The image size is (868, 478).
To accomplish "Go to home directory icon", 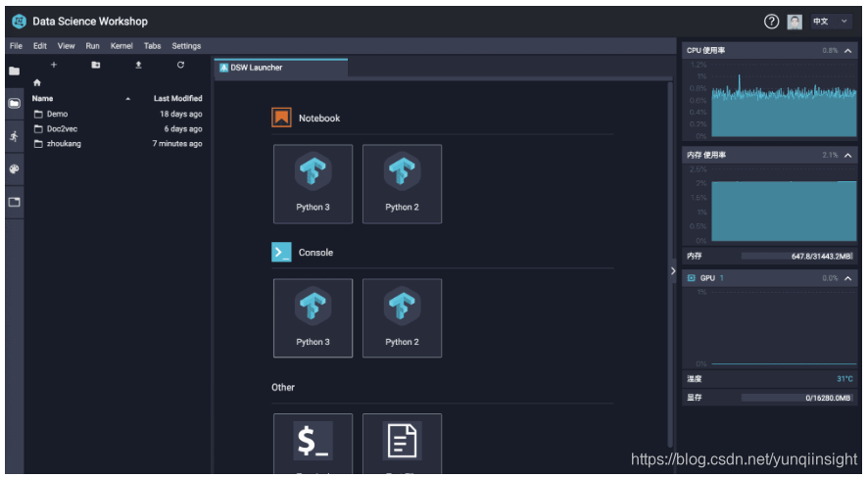I will click(x=37, y=82).
